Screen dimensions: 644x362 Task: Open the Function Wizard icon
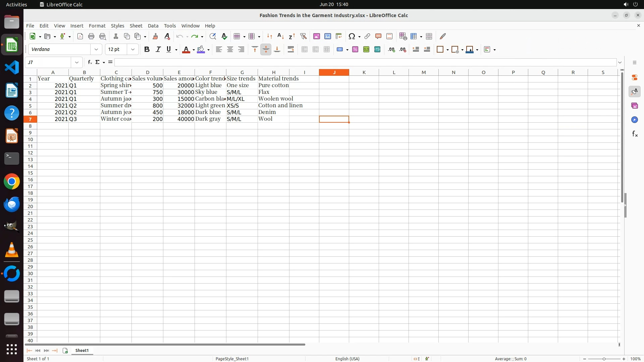90,62
